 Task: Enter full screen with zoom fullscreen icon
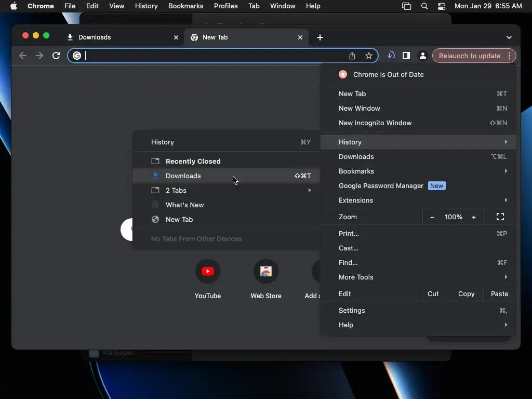(500, 217)
